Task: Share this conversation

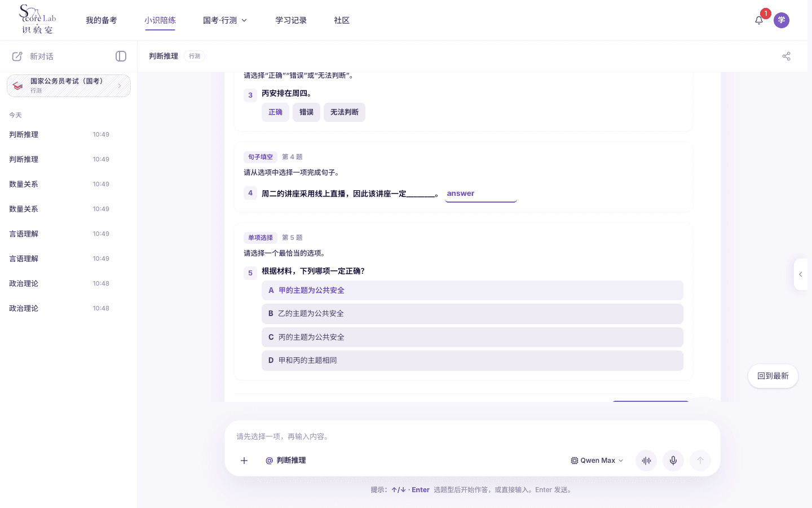Action: coord(786,56)
